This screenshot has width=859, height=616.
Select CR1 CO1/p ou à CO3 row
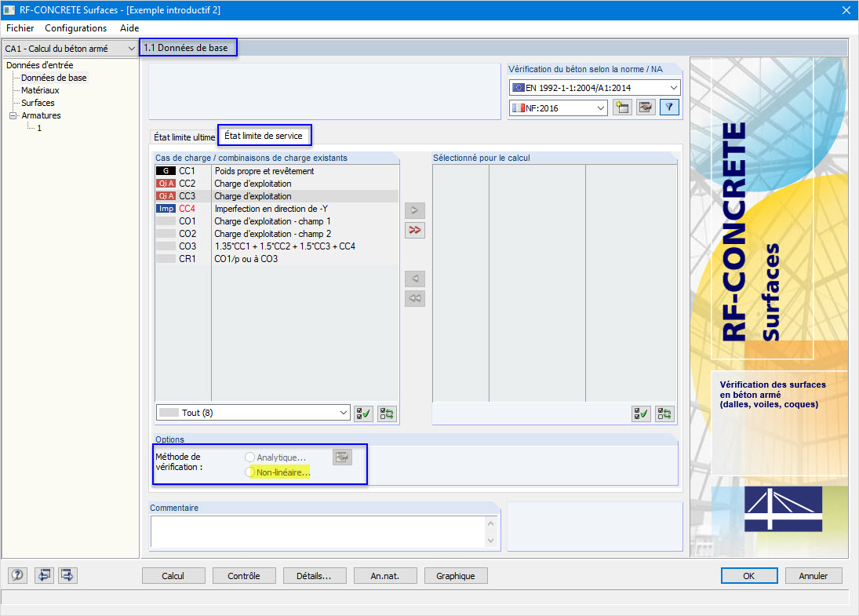click(x=277, y=259)
